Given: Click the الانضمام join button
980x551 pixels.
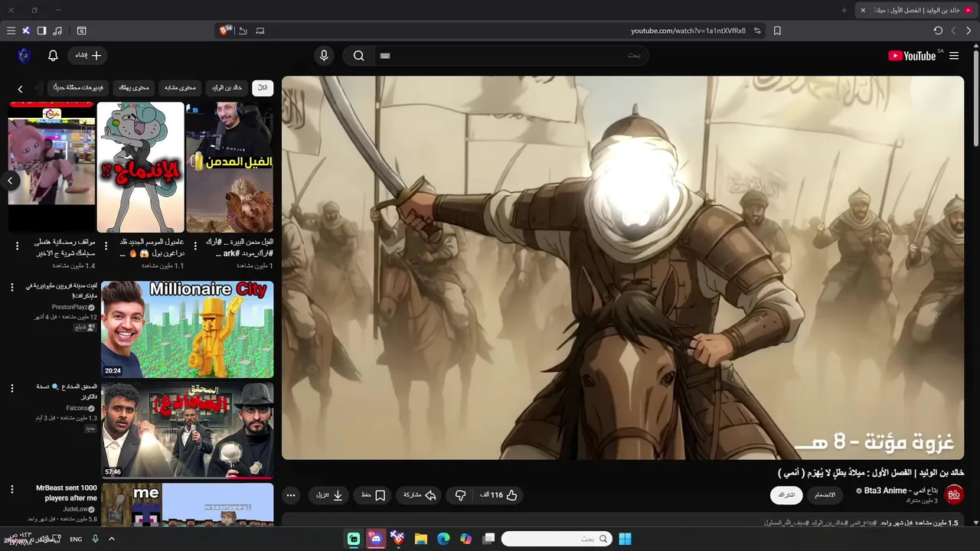Looking at the screenshot, I should coord(825,495).
